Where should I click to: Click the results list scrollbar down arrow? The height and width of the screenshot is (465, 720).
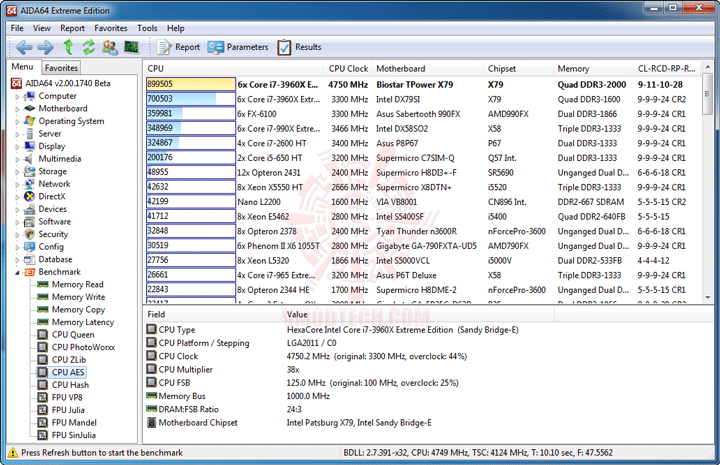708,297
